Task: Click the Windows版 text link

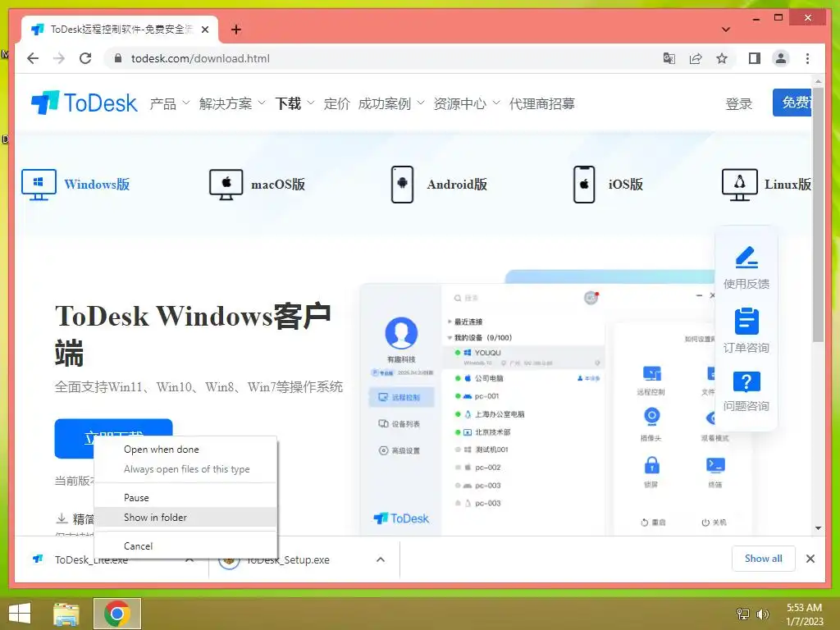Action: [x=97, y=185]
